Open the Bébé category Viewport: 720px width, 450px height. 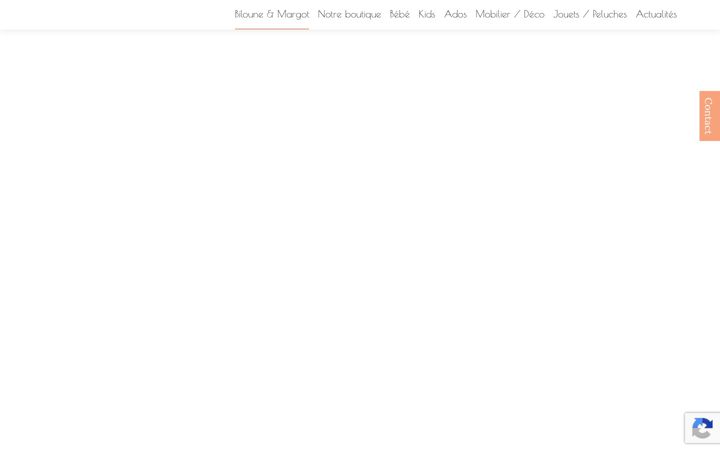tap(399, 14)
